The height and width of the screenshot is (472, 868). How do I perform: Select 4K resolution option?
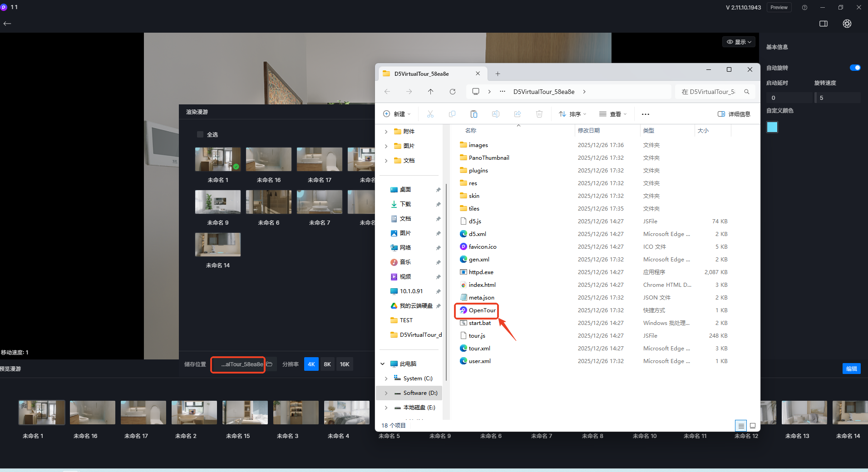pyautogui.click(x=311, y=364)
